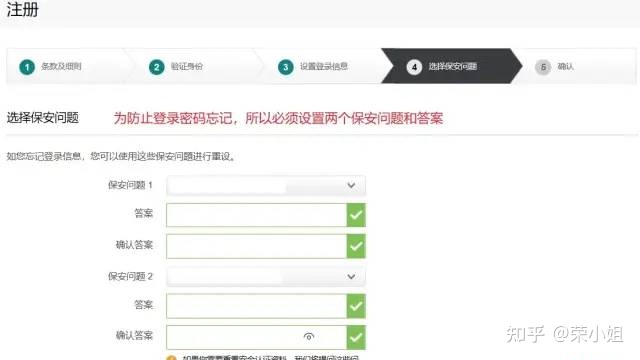Open the 保安问题 2 dropdown
This screenshot has width=640, height=360.
click(266, 277)
